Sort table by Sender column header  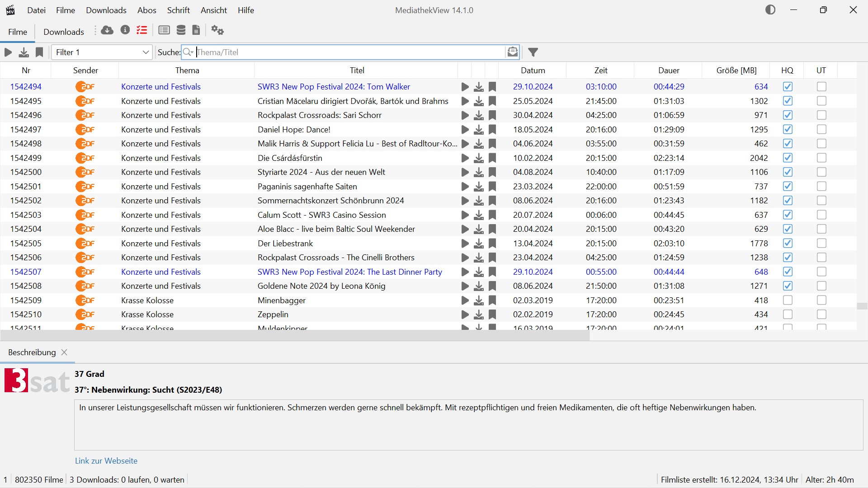(85, 70)
